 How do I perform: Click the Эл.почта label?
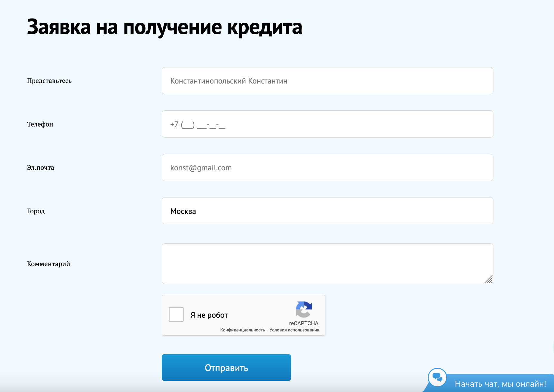tap(41, 168)
